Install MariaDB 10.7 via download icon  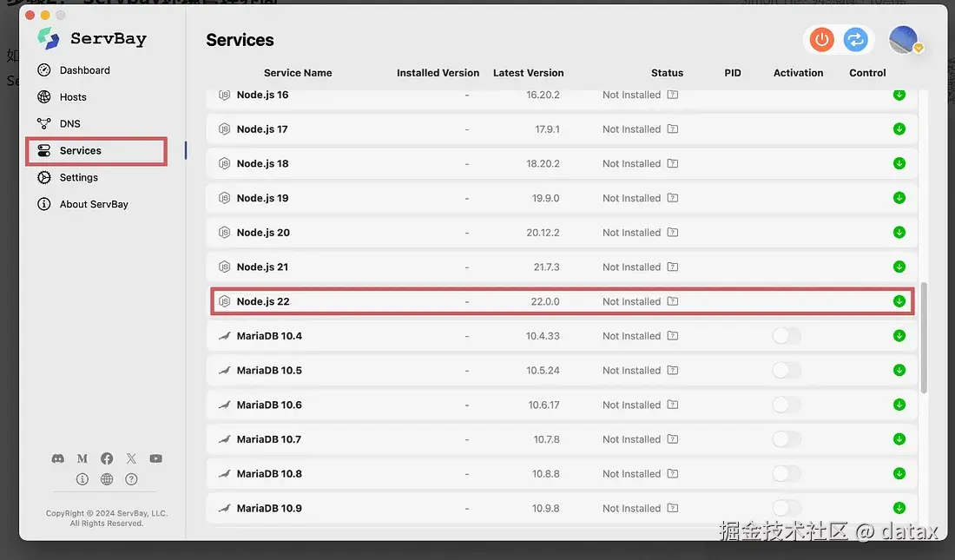point(899,438)
